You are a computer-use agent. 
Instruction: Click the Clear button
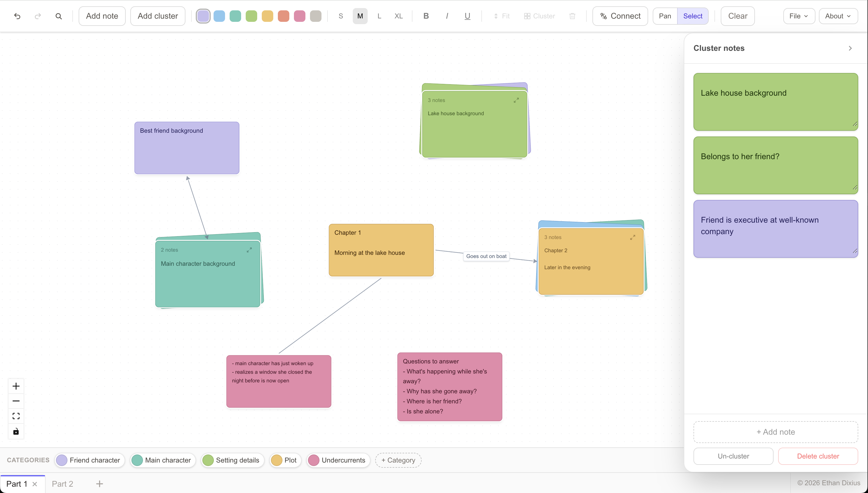pos(737,16)
